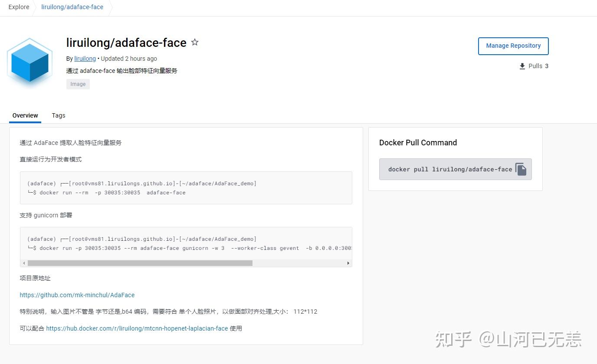Image resolution: width=597 pixels, height=364 pixels.
Task: Click the blue repository cube logo
Action: coord(30,62)
